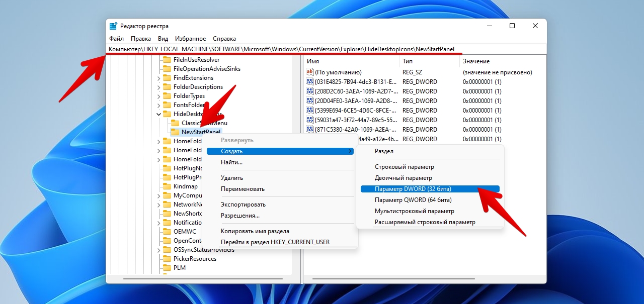Expand the FindExtensions key chevron
644x304 pixels.
(x=158, y=78)
